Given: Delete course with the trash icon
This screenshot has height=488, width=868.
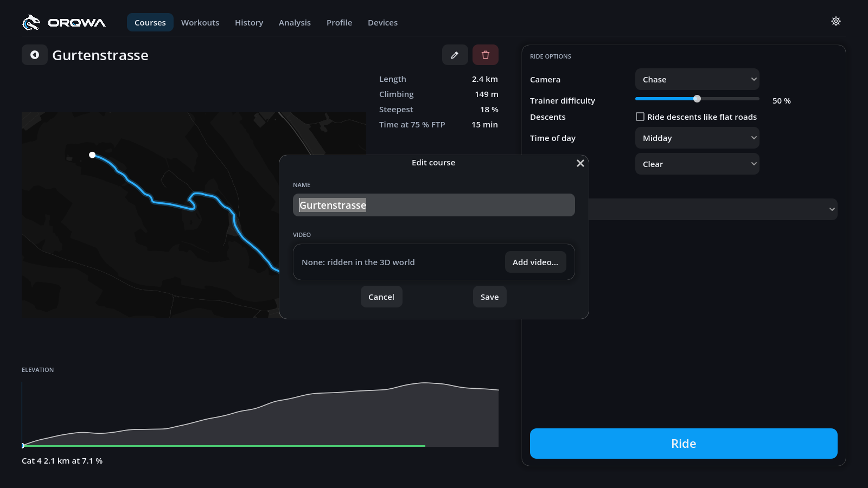Looking at the screenshot, I should pos(486,55).
